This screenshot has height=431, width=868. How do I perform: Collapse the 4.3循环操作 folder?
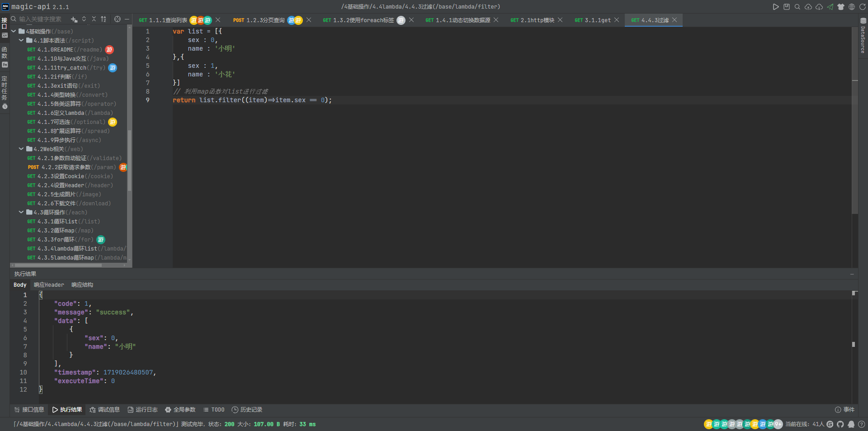(x=21, y=212)
